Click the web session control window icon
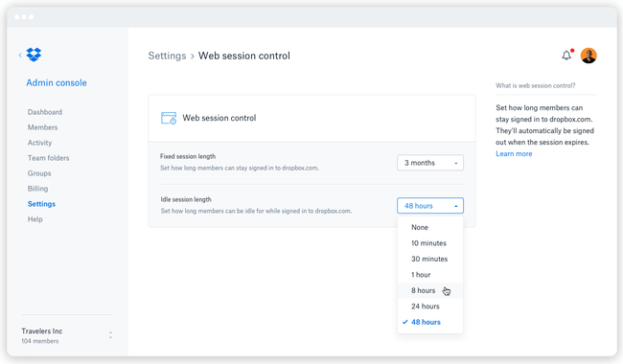The width and height of the screenshot is (623, 364). (x=169, y=118)
